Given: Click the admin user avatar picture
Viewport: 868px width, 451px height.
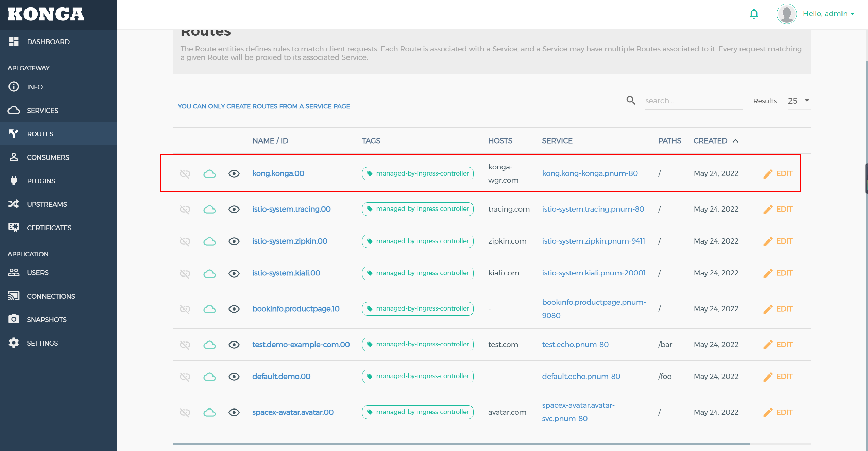Looking at the screenshot, I should tap(786, 14).
